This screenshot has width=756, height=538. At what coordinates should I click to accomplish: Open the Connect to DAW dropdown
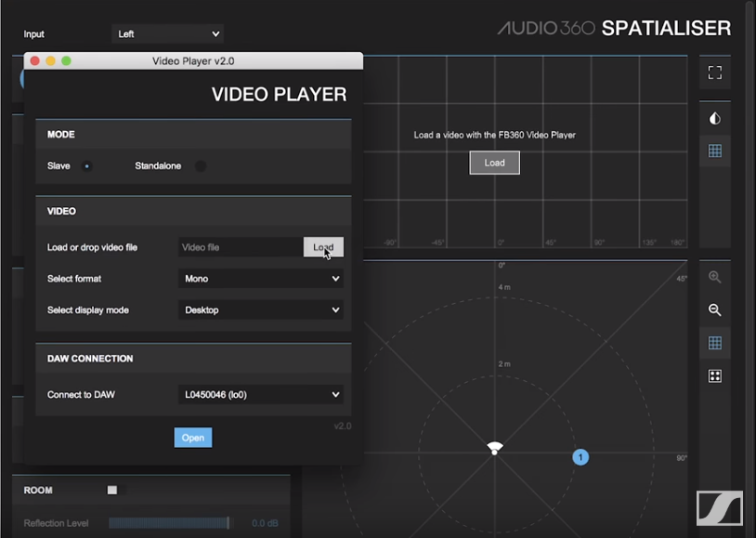coord(261,395)
